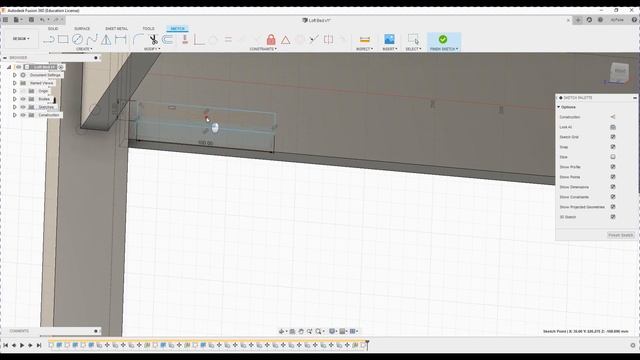Click the ViewCube in the viewport
640x360 pixels.
click(620, 72)
